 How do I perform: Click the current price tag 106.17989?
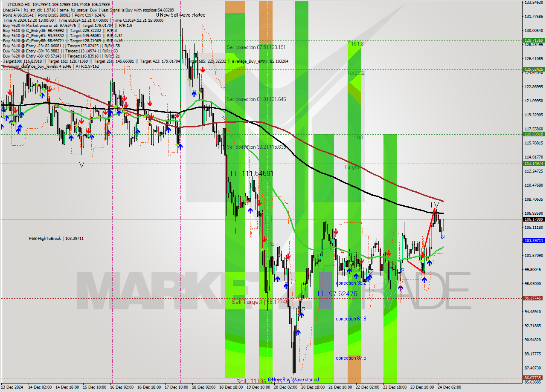[534, 219]
